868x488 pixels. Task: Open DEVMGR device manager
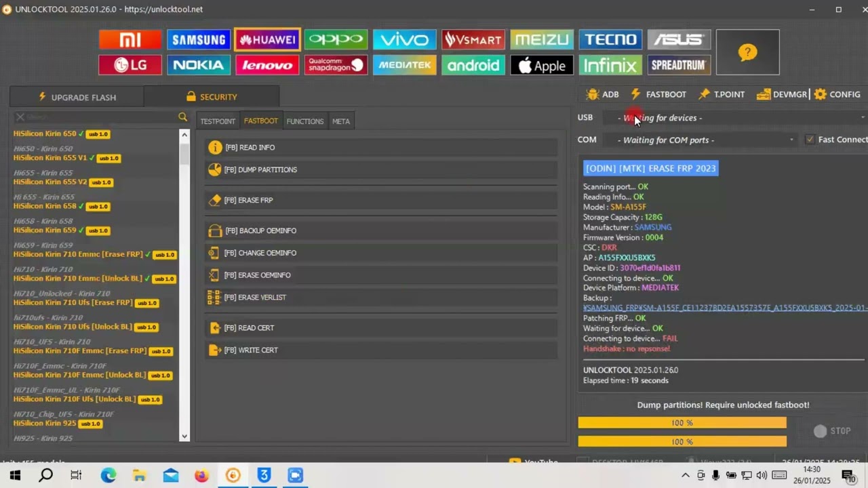(x=782, y=94)
